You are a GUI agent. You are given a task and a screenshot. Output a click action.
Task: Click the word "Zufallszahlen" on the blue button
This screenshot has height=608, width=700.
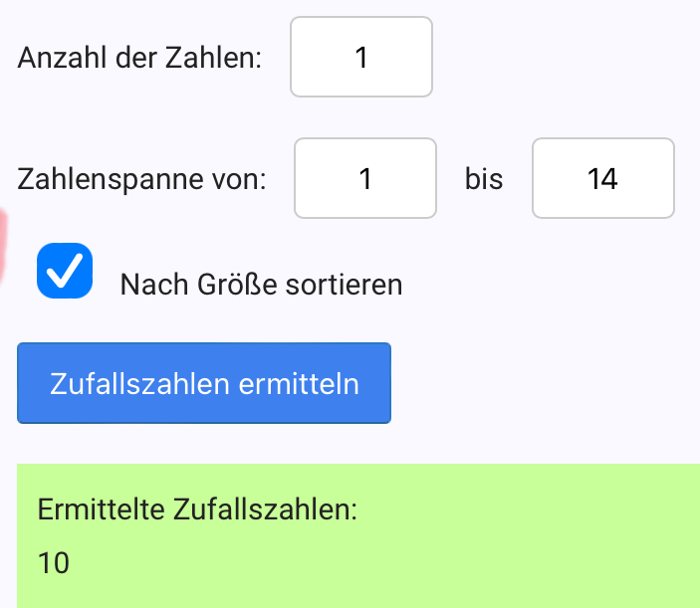[x=138, y=384]
